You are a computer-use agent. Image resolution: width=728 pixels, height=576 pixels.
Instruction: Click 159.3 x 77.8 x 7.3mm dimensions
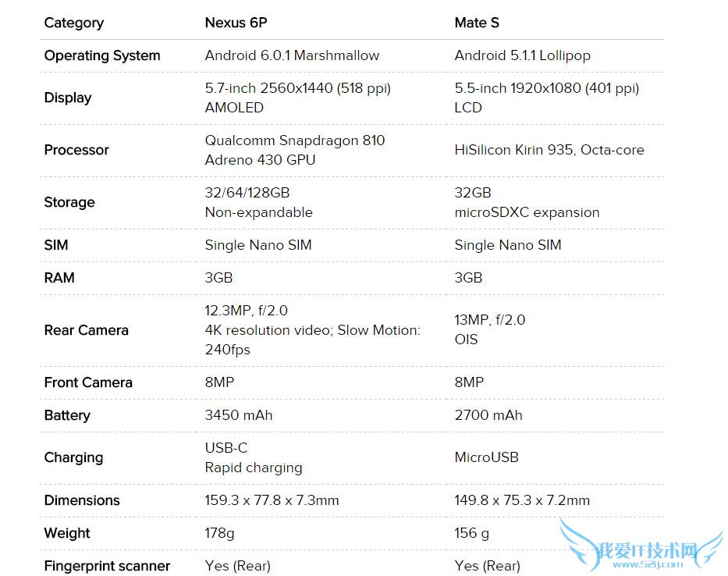pos(272,500)
